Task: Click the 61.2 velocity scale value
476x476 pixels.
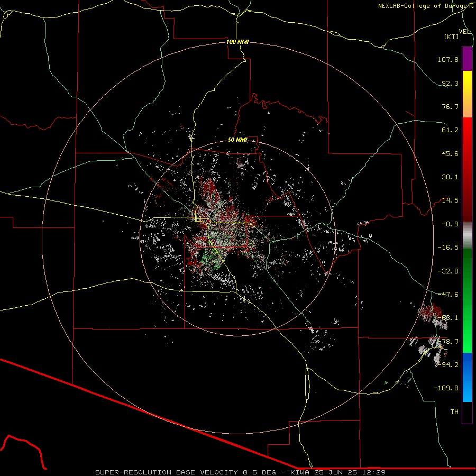Action: point(450,130)
